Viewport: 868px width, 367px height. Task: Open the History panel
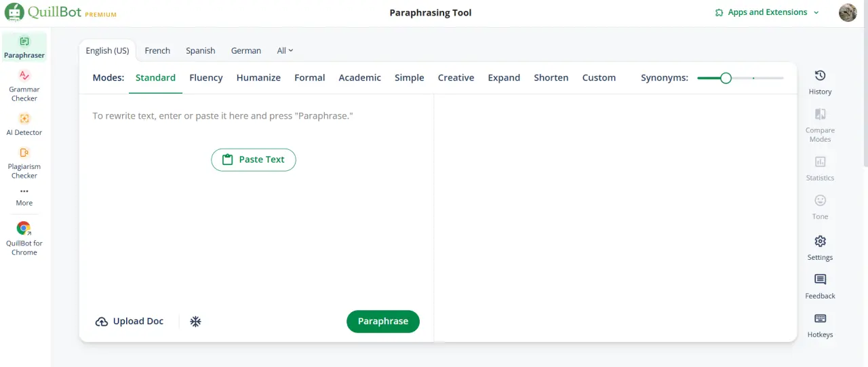click(x=820, y=82)
